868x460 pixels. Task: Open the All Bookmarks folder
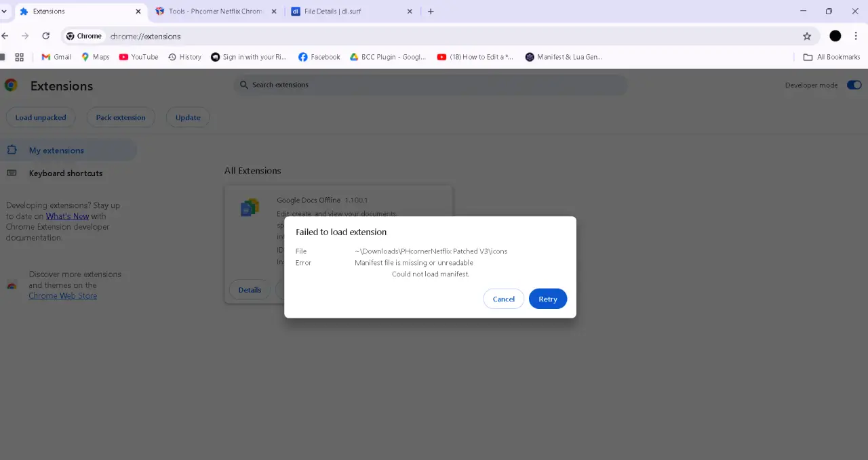[831, 57]
